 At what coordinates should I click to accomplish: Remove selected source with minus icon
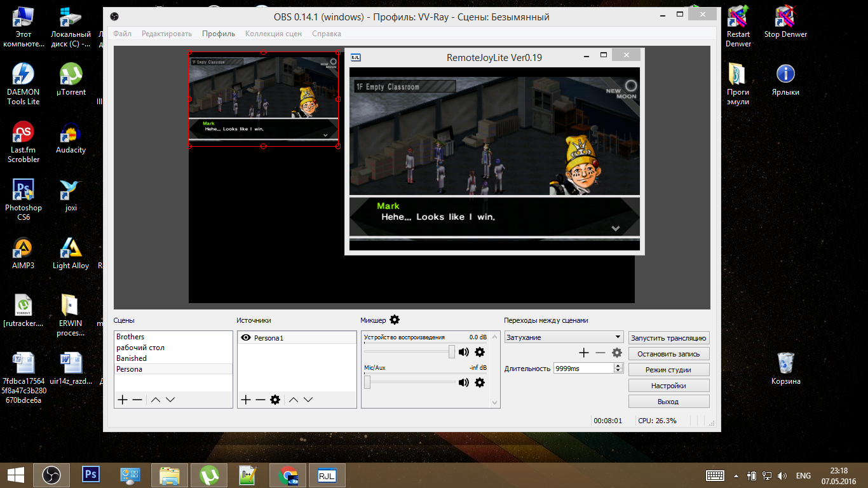[261, 400]
